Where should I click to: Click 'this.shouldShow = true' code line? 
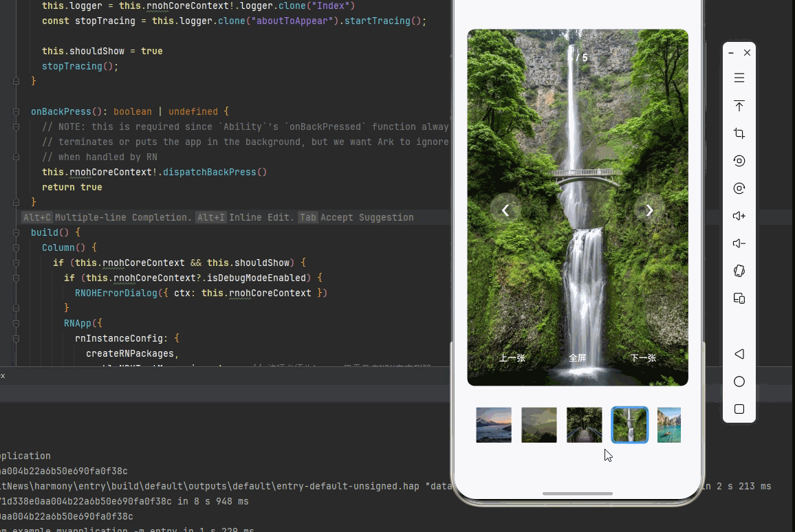coord(102,51)
